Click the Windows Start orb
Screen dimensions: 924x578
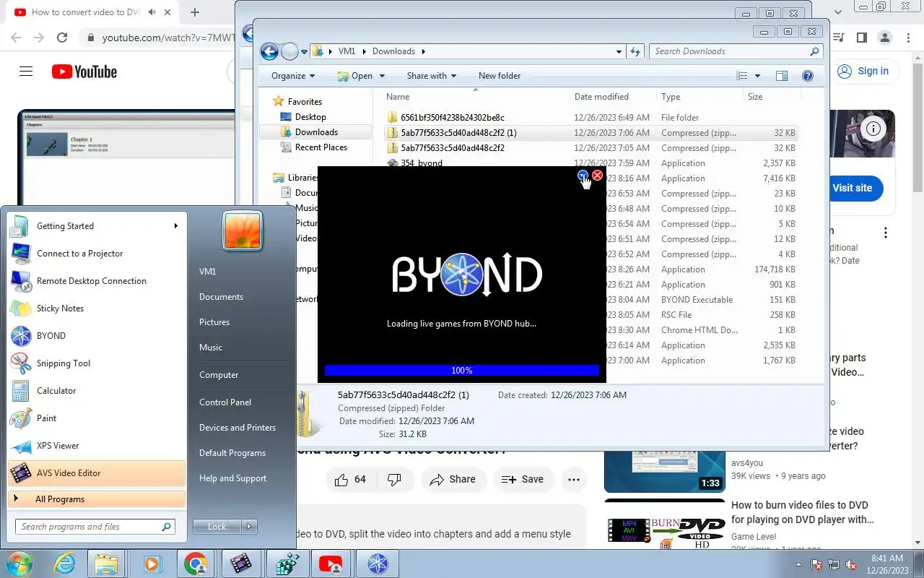[x=19, y=564]
